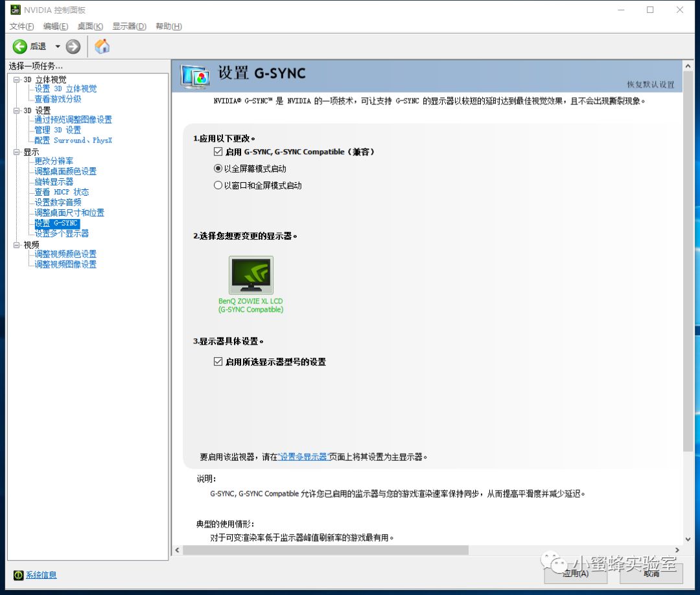Open 调整视频颜色设置 page

point(65,254)
